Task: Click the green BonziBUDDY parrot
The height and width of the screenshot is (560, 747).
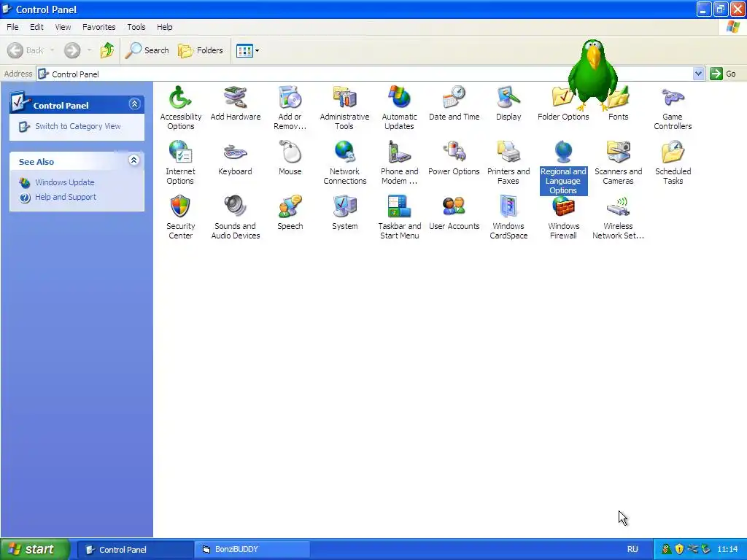Action: coord(593,74)
